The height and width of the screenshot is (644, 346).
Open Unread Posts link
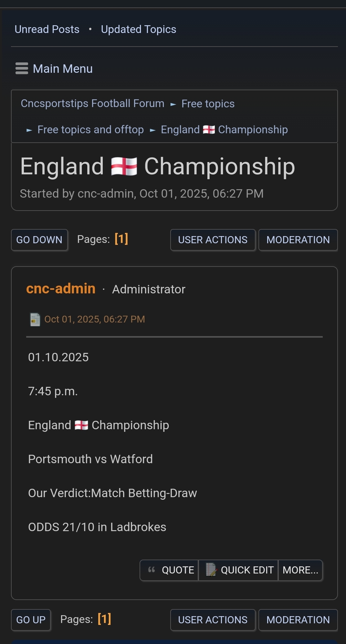[x=47, y=29]
